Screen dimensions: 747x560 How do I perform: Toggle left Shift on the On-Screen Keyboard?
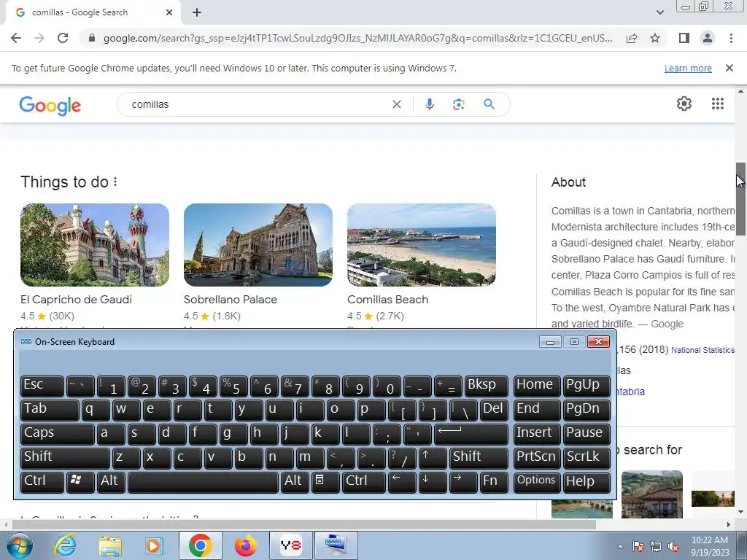click(x=65, y=457)
